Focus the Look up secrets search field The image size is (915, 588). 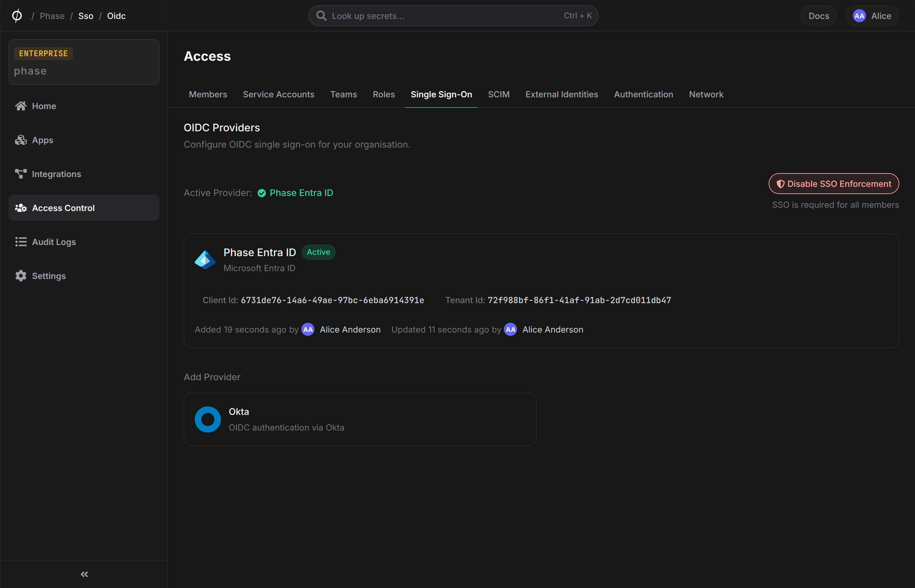(x=453, y=16)
